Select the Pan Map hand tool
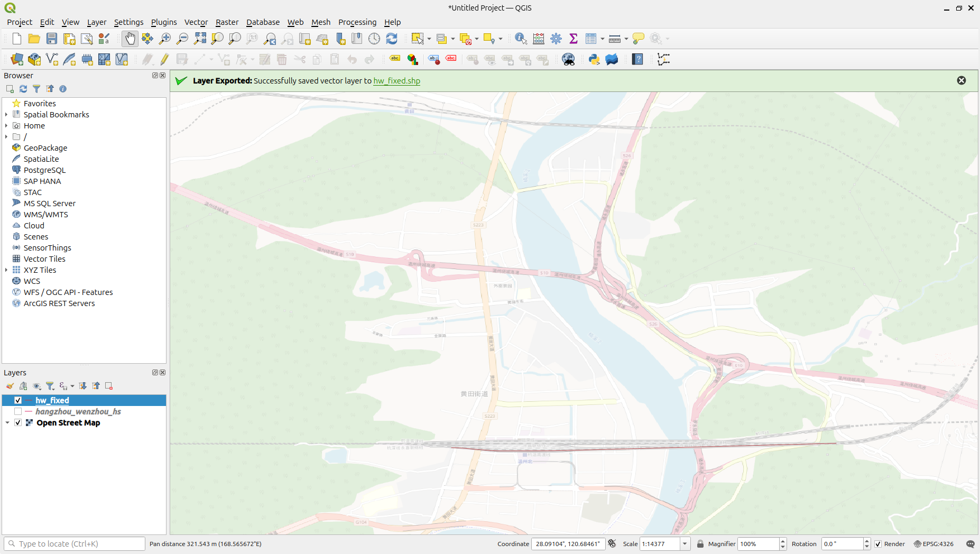Viewport: 980px width, 554px height. pyautogui.click(x=130, y=39)
